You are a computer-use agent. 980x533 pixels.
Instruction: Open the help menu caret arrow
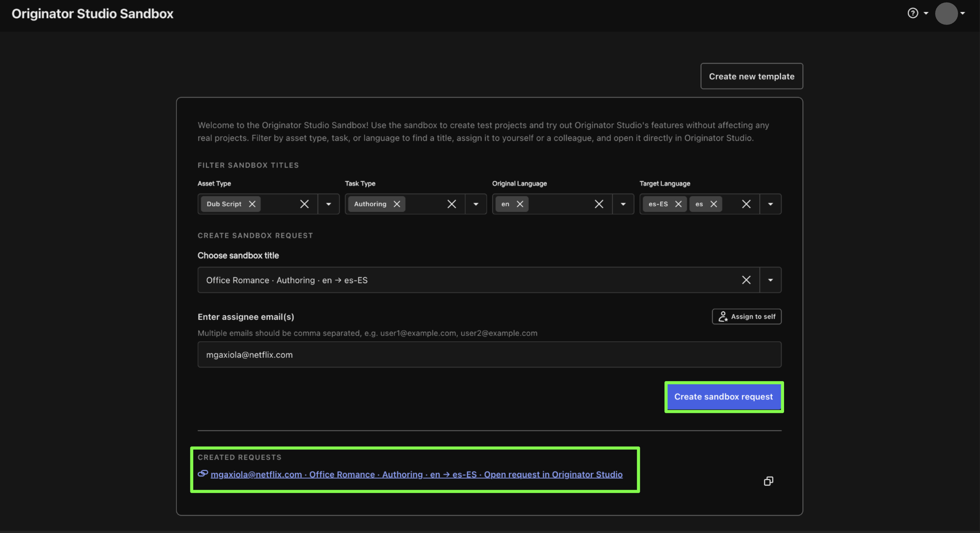click(926, 13)
